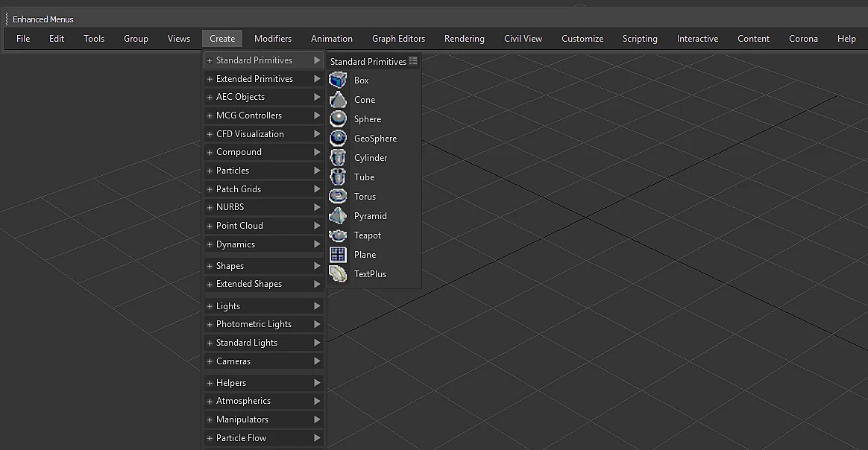Image resolution: width=868 pixels, height=450 pixels.
Task: Click the Cone primitive icon
Action: tap(338, 100)
